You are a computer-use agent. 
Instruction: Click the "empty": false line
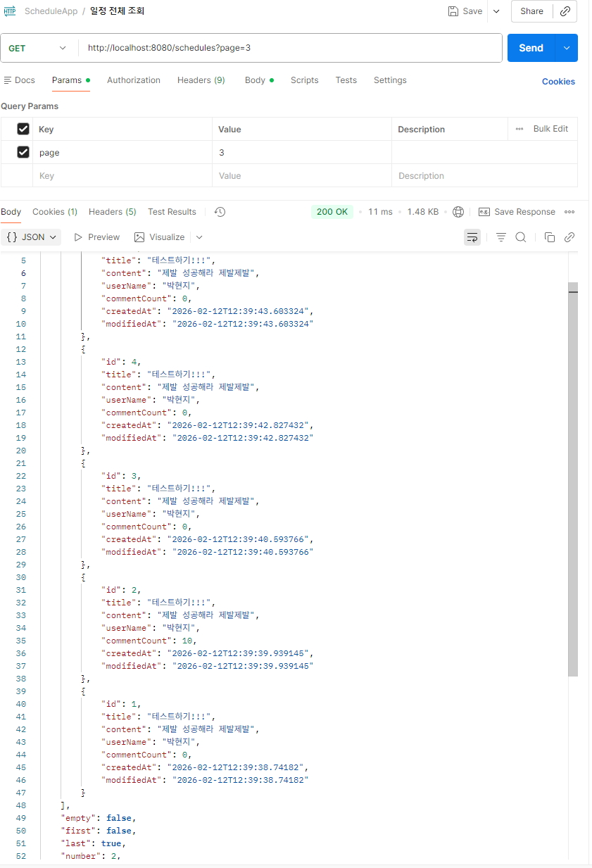[98, 818]
